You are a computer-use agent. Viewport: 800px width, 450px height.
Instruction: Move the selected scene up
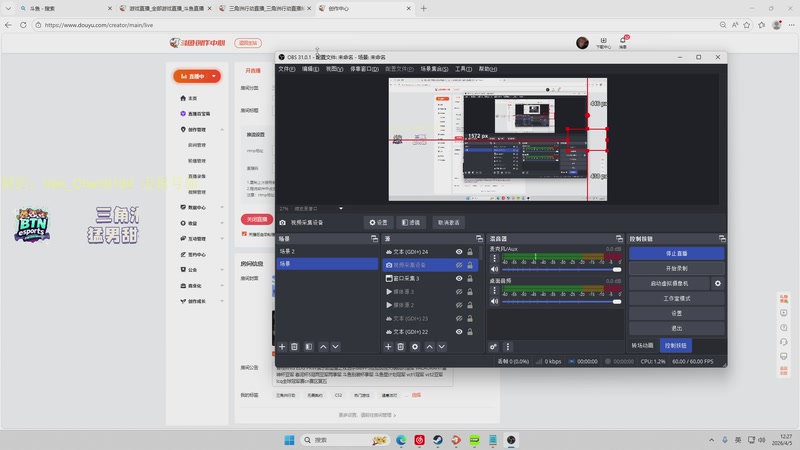coord(323,346)
